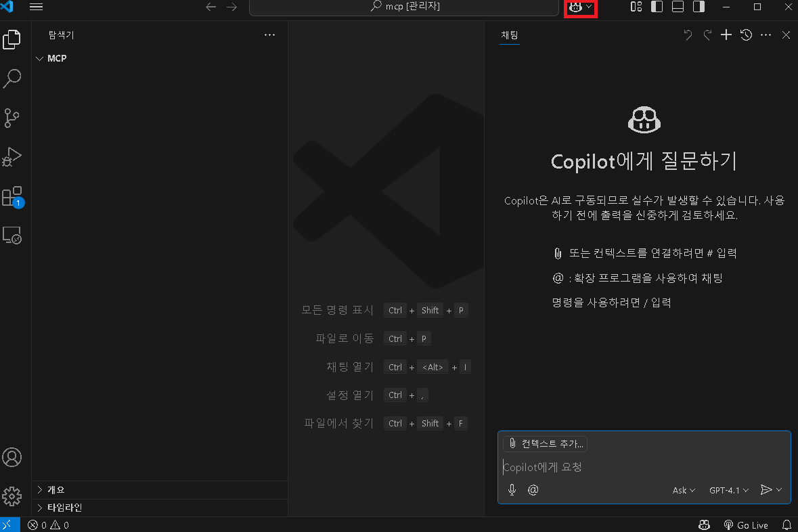
Task: Open the Explorer view in activity bar
Action: 12,39
